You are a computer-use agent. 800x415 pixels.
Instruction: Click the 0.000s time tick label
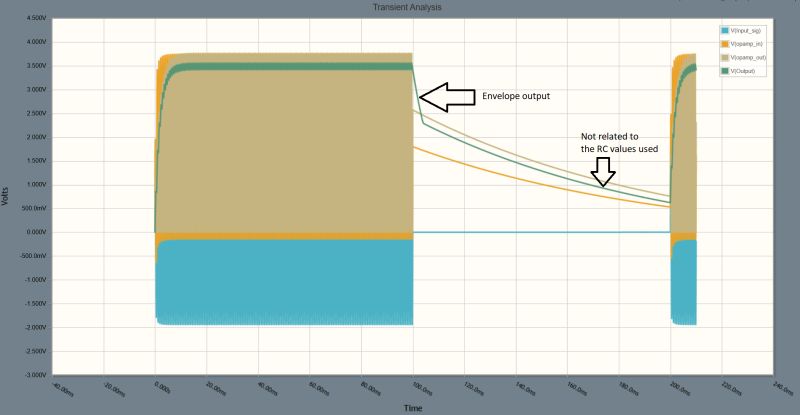coord(162,387)
